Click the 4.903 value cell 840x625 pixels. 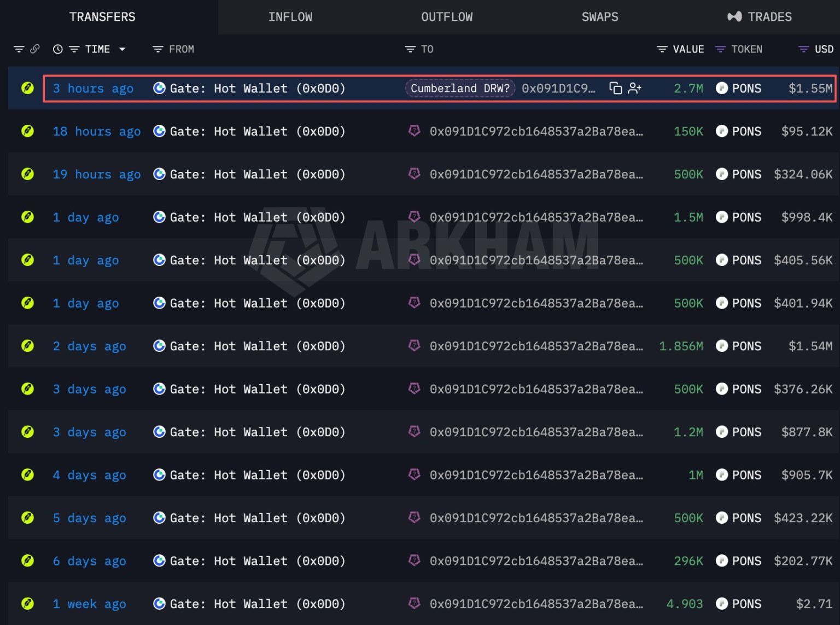[685, 604]
